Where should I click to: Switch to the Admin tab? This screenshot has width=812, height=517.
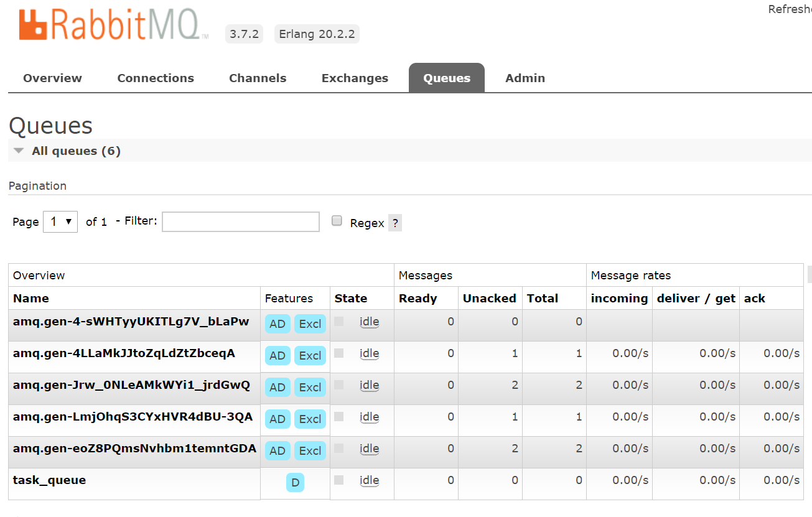pos(525,78)
